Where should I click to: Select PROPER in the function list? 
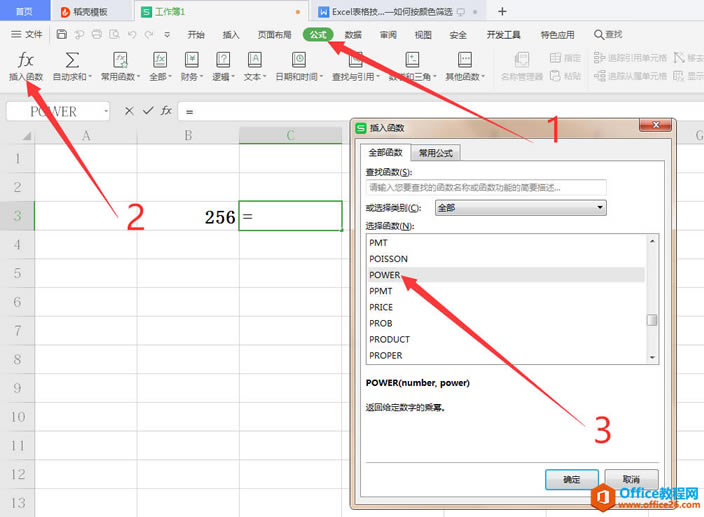point(506,355)
